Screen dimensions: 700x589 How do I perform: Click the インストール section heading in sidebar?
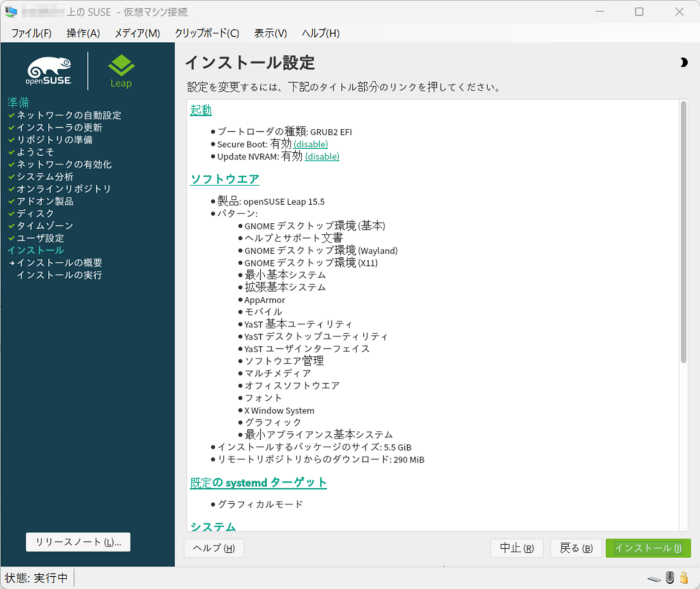[x=36, y=250]
